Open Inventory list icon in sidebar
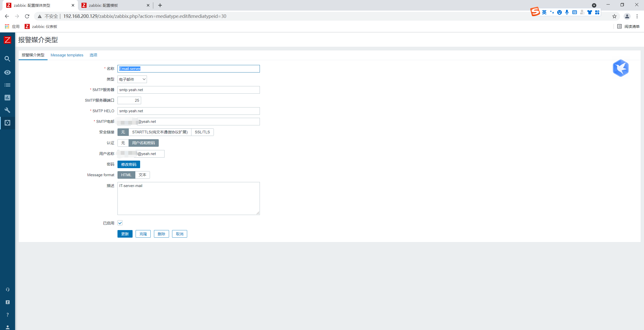This screenshot has width=644, height=330. point(7,85)
